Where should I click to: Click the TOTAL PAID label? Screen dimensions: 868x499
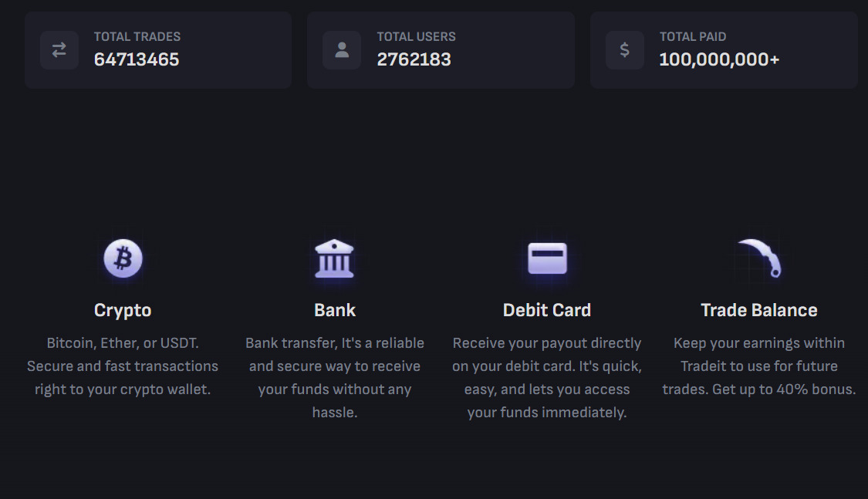click(693, 36)
